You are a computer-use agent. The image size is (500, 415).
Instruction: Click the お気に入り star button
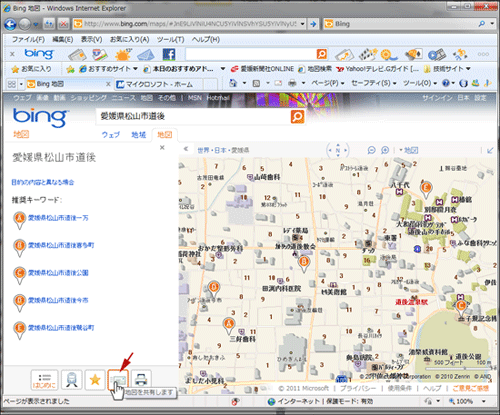click(32, 69)
